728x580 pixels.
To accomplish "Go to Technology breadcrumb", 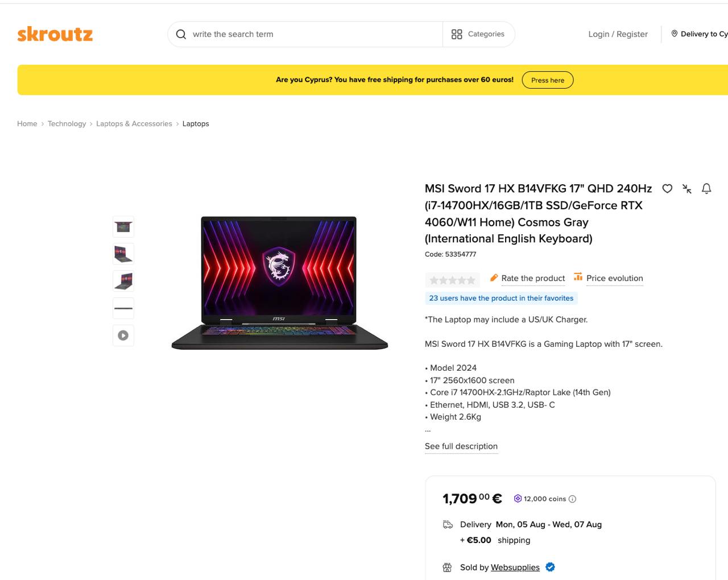I will [67, 124].
